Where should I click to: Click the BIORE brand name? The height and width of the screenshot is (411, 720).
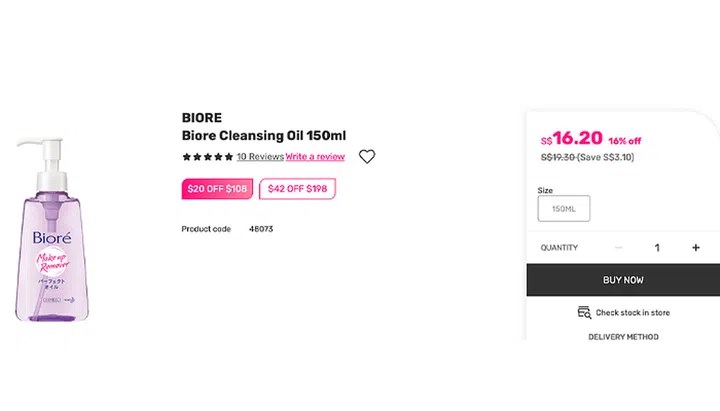click(x=202, y=118)
